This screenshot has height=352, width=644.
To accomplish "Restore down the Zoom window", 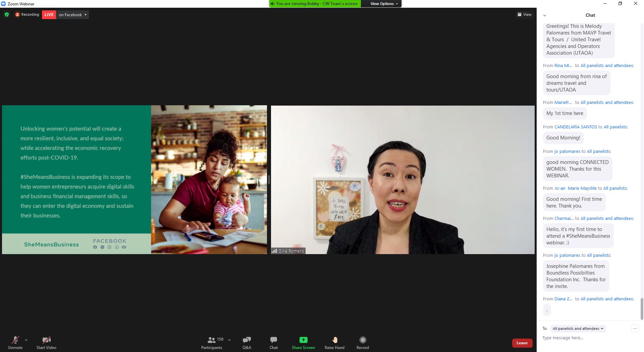I will 620,4.
